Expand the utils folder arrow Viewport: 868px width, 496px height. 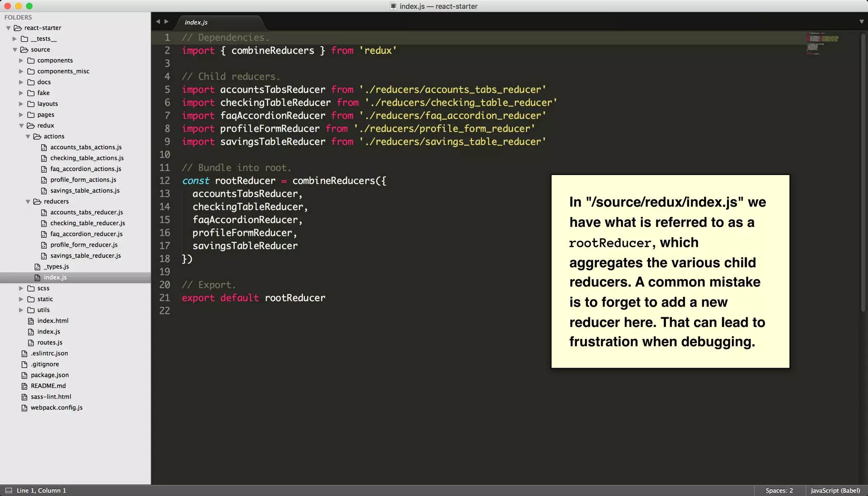(x=21, y=310)
